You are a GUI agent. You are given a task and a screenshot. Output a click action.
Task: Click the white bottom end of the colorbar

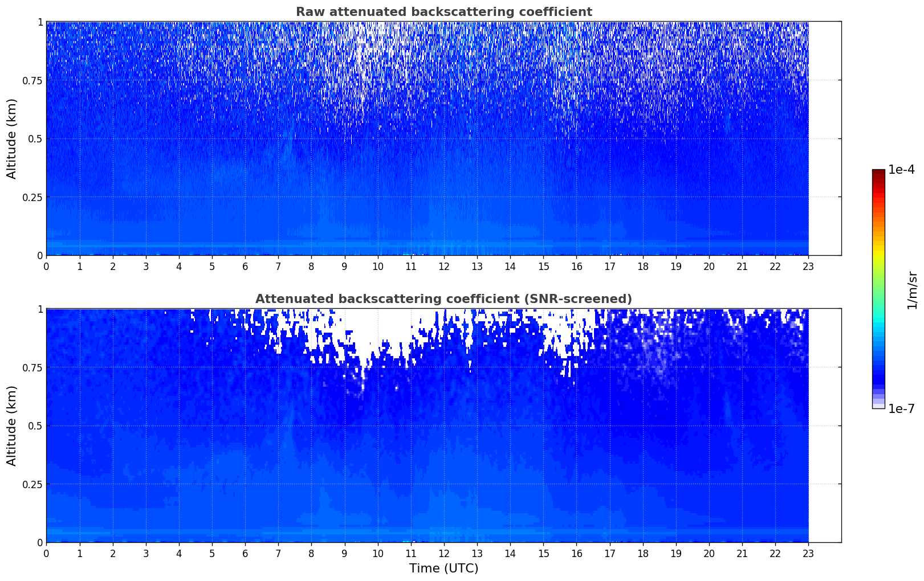tap(878, 406)
